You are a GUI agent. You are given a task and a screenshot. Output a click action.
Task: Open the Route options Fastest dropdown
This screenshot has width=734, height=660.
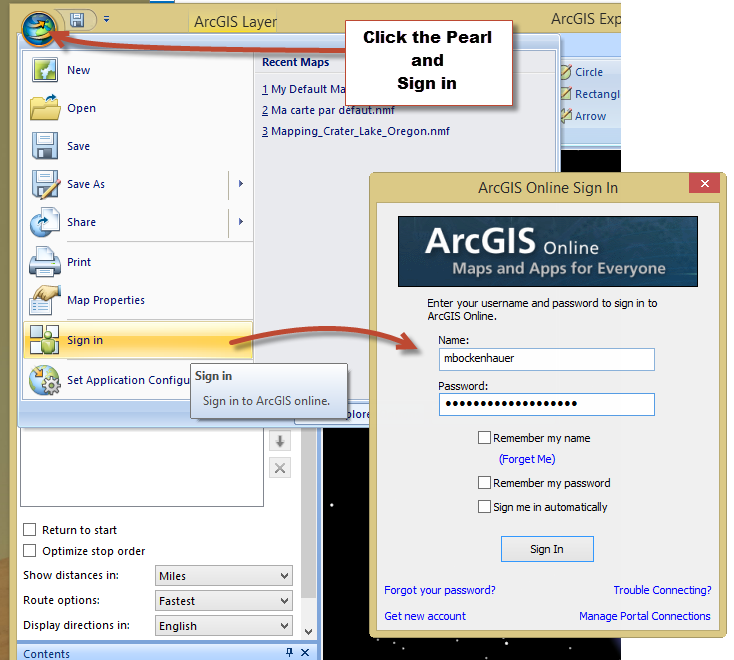tap(224, 601)
